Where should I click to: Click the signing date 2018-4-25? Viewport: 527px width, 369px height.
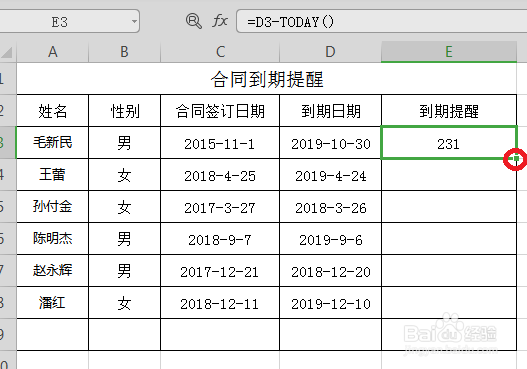tap(220, 175)
